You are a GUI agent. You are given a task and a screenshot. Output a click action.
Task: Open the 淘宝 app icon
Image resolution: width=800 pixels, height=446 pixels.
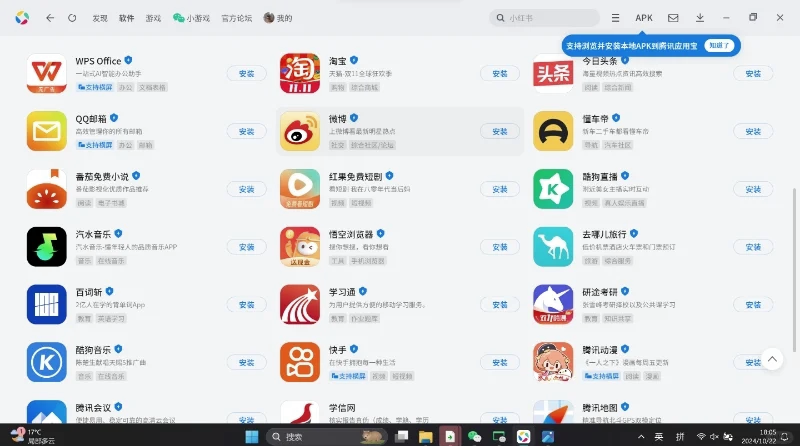coord(300,73)
